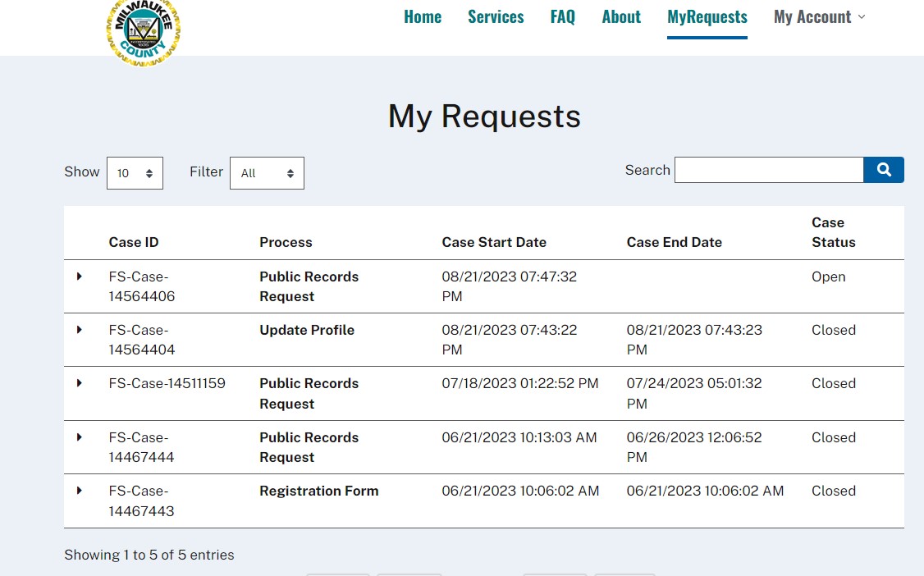924x576 pixels.
Task: Click start date 06/21/2023 10:13:03 AM
Action: 519,437
